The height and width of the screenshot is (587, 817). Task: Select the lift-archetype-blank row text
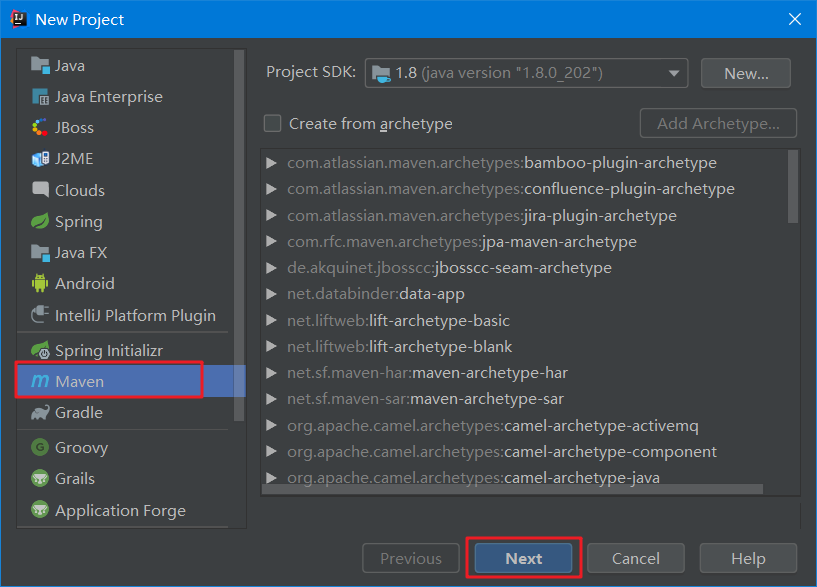pos(400,346)
